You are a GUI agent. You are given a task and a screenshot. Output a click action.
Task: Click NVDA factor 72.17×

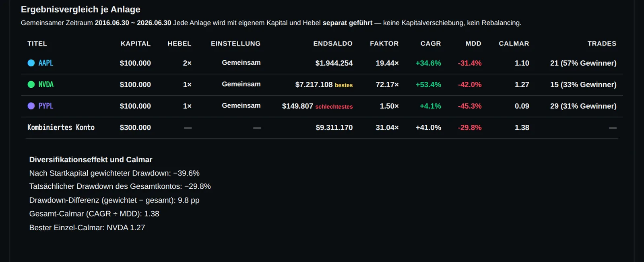[387, 85]
